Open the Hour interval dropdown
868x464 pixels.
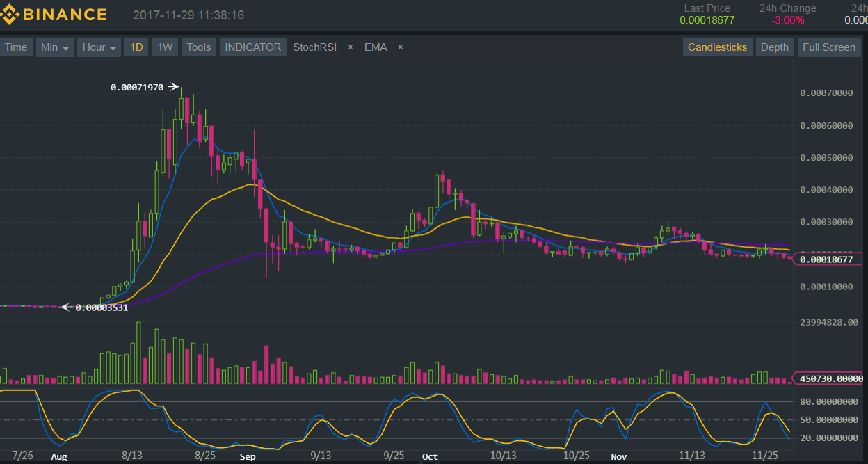tap(99, 47)
